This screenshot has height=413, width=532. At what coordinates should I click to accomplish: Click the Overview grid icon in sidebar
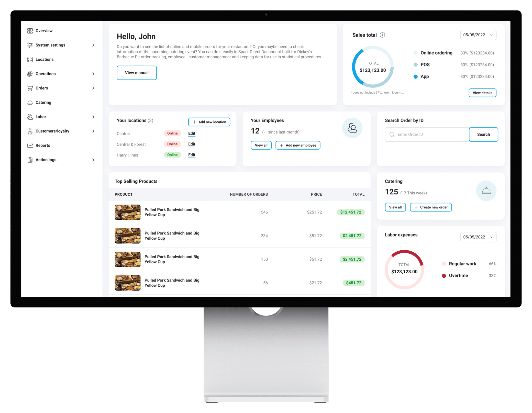pyautogui.click(x=30, y=31)
